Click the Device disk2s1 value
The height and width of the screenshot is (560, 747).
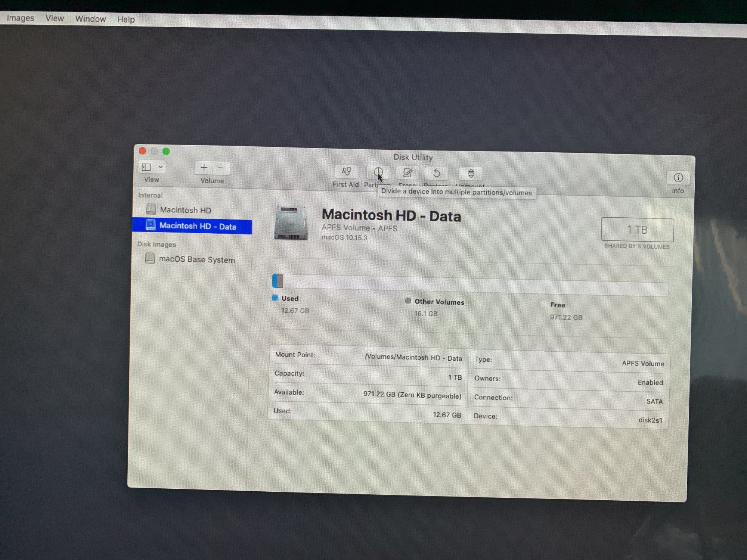(x=650, y=420)
